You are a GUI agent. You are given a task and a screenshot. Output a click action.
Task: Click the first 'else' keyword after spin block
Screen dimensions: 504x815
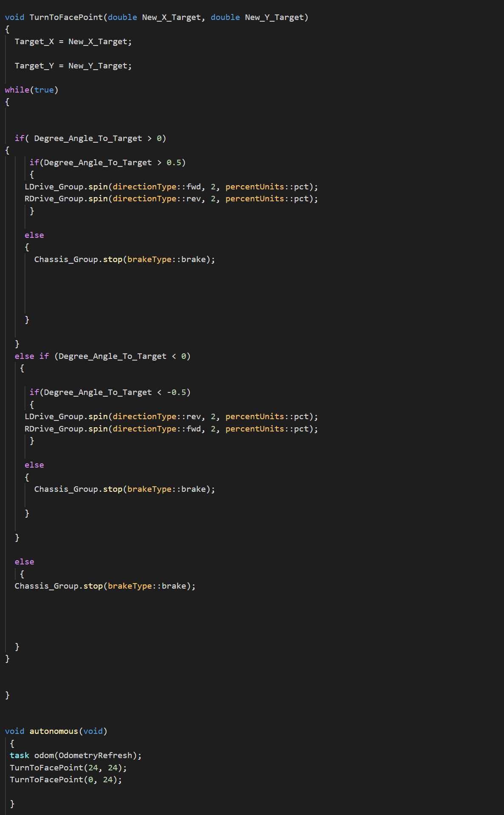point(34,235)
